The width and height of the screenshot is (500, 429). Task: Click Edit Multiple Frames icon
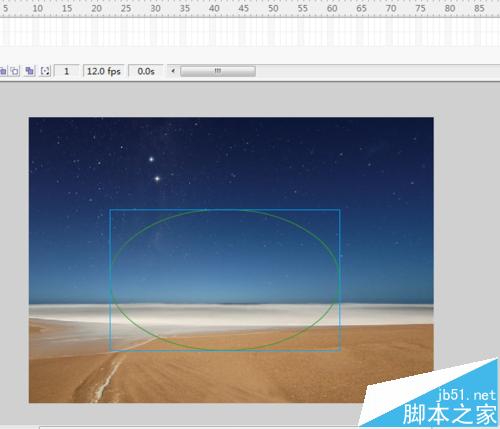(30, 71)
